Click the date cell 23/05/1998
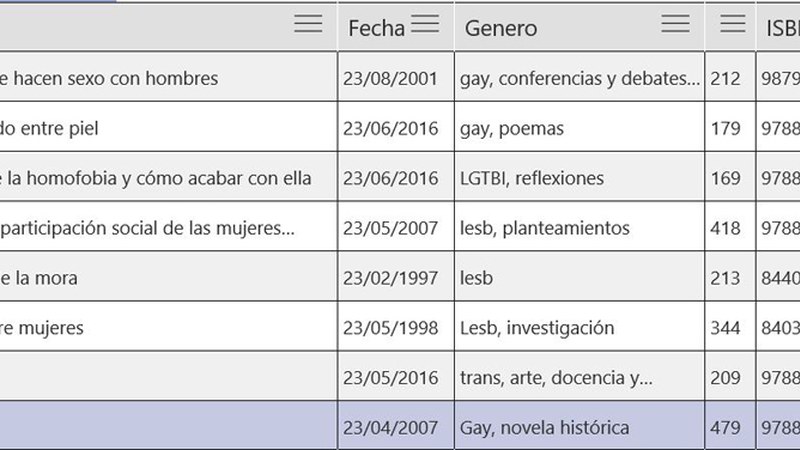This screenshot has height=450, width=800. pyautogui.click(x=390, y=328)
